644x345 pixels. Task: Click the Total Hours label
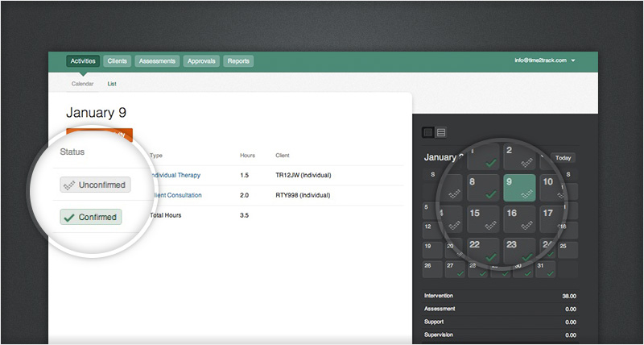166,215
